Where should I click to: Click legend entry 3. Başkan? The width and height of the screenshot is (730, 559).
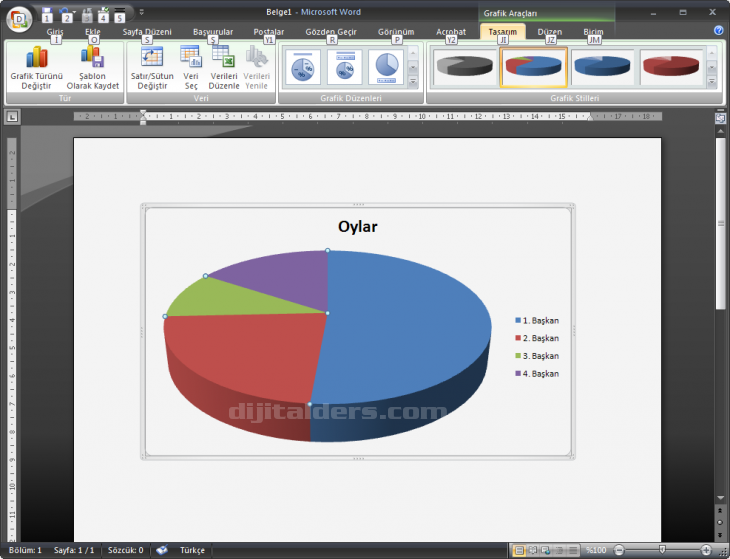coord(537,356)
